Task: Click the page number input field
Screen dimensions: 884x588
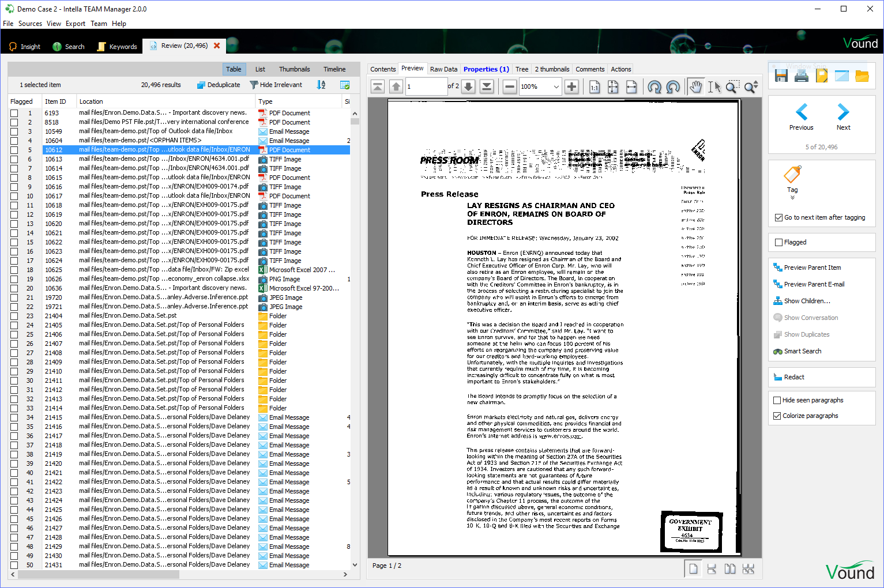Action: tap(426, 87)
